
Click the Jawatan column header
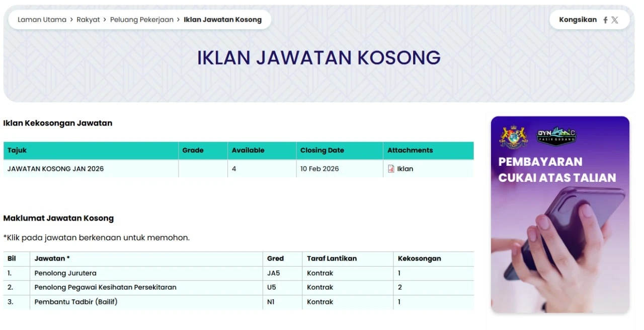coord(52,258)
